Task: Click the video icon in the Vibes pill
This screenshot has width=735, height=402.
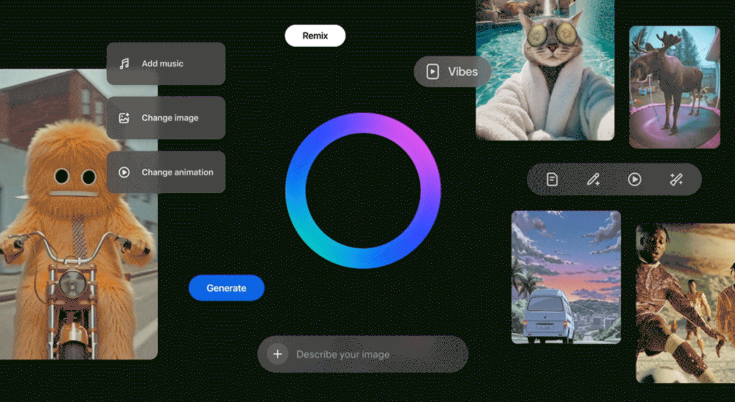Action: coord(433,72)
